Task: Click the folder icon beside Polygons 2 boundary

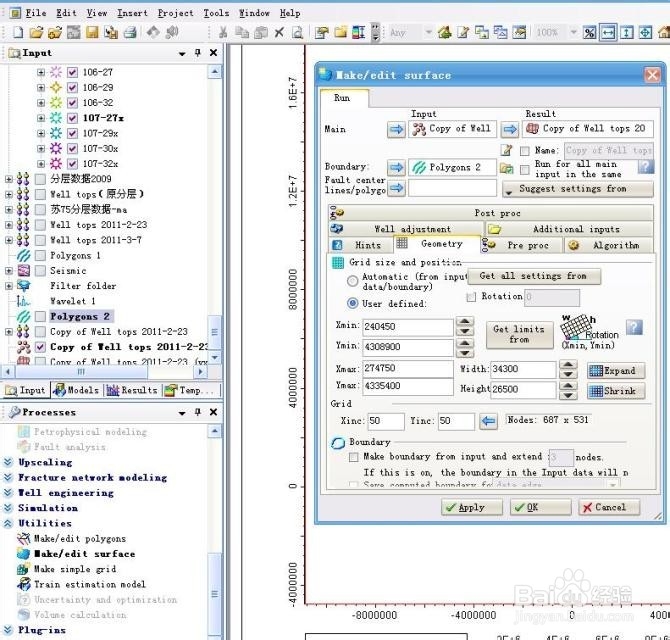Action: 506,168
